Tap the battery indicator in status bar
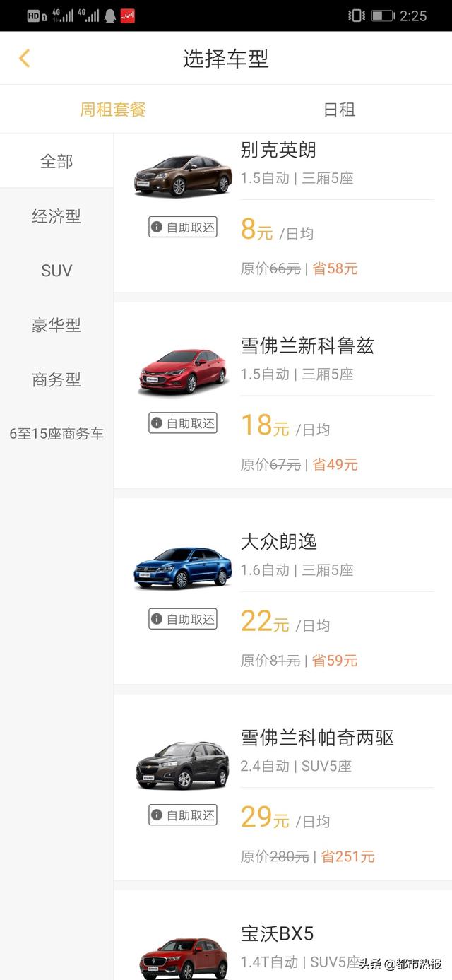The height and width of the screenshot is (980, 452). (382, 16)
